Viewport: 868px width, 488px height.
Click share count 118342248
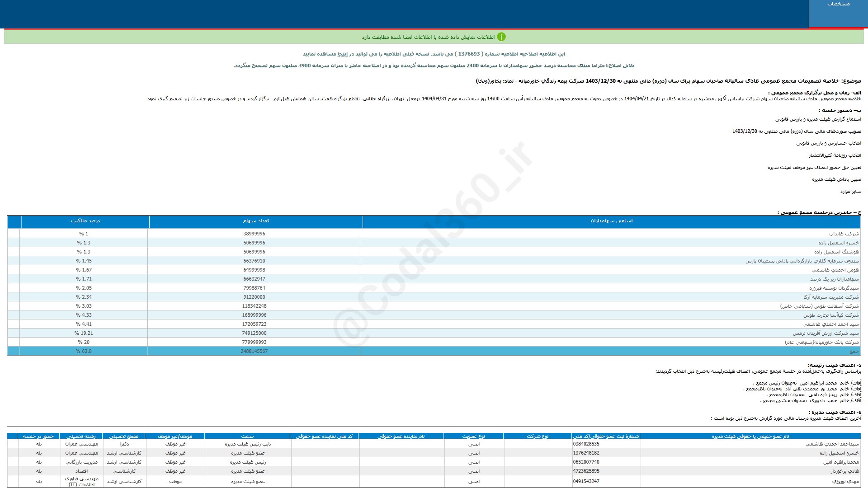(x=254, y=306)
